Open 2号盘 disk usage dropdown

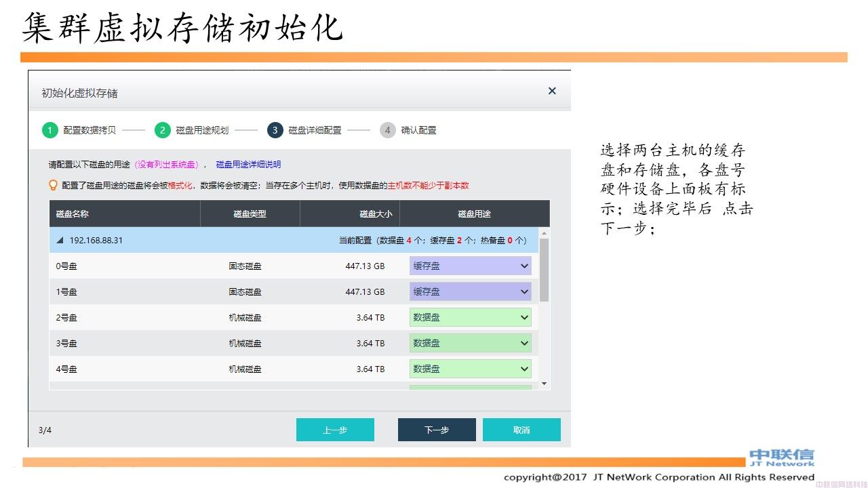[x=471, y=317]
